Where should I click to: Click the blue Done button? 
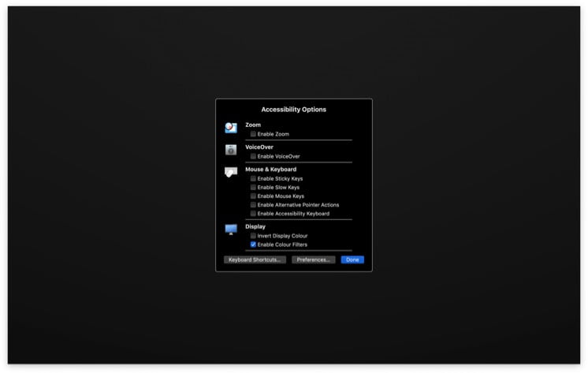pos(352,259)
